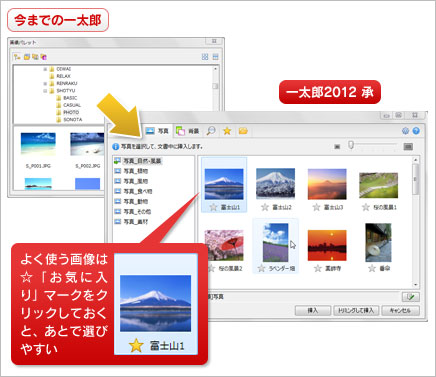Expand the first folder above RELAX
Viewport: 436px width, 377px height.
click(45, 69)
